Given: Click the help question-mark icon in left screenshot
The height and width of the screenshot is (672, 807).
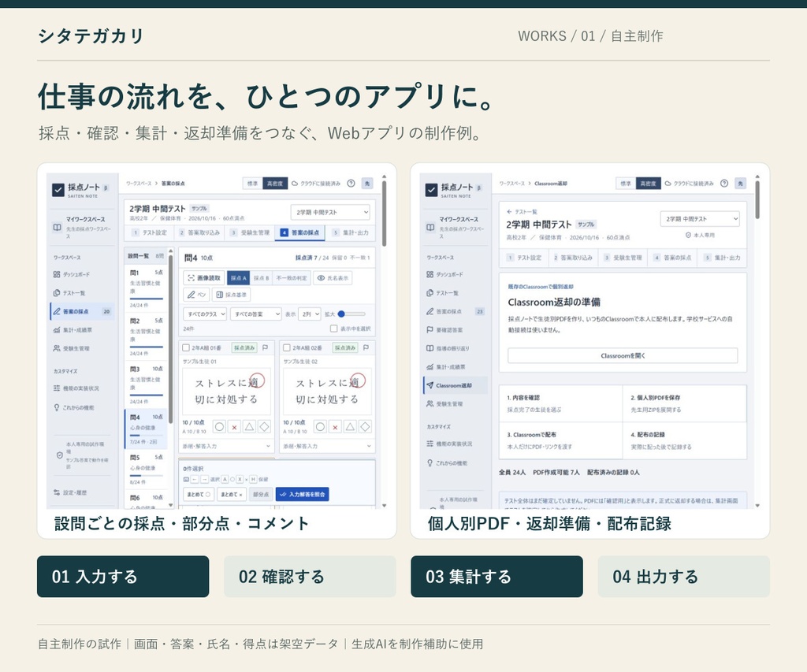Looking at the screenshot, I should (x=351, y=184).
